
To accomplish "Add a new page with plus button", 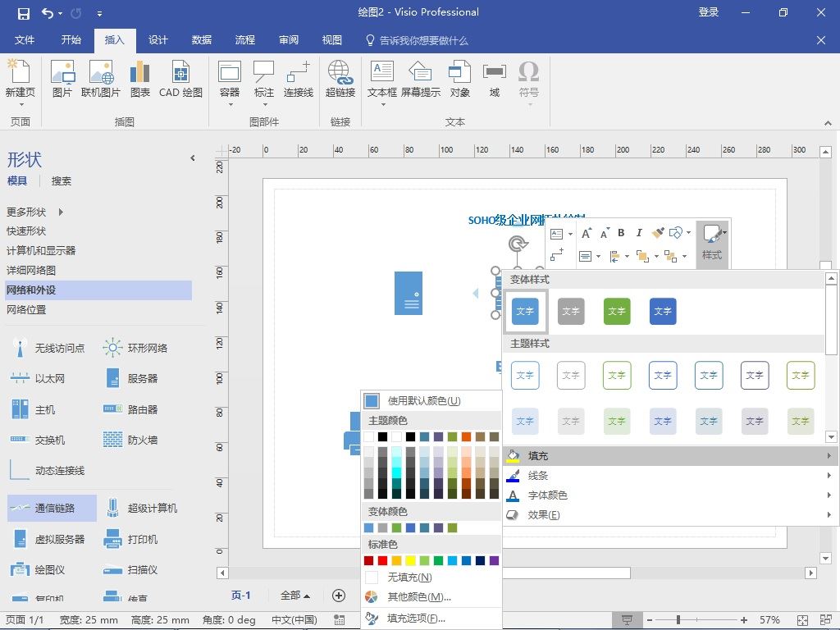I will coord(339,596).
